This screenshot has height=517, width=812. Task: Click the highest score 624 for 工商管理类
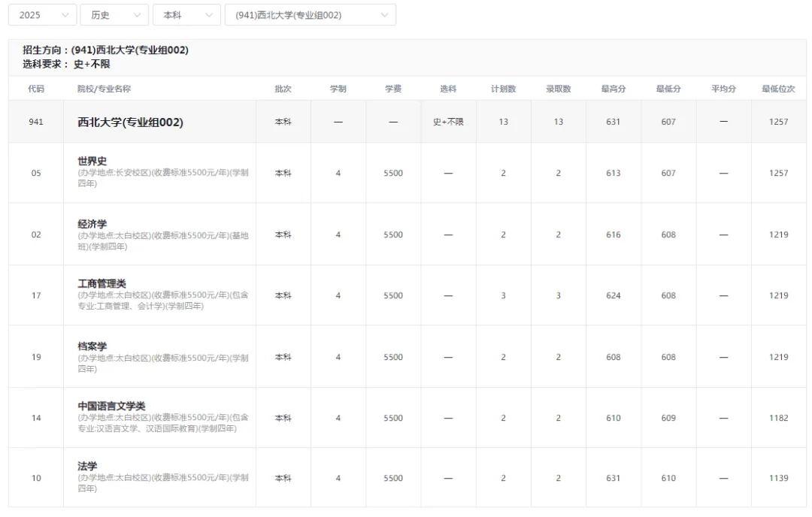click(x=614, y=295)
